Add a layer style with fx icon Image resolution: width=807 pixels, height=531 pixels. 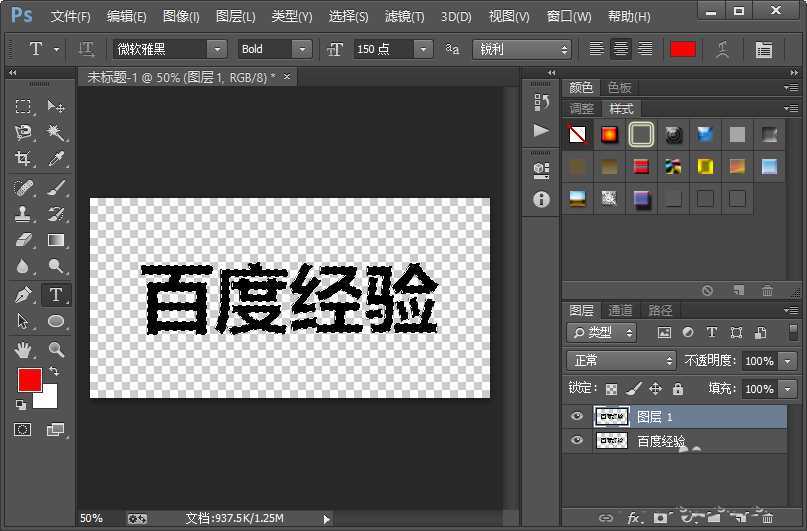point(632,518)
